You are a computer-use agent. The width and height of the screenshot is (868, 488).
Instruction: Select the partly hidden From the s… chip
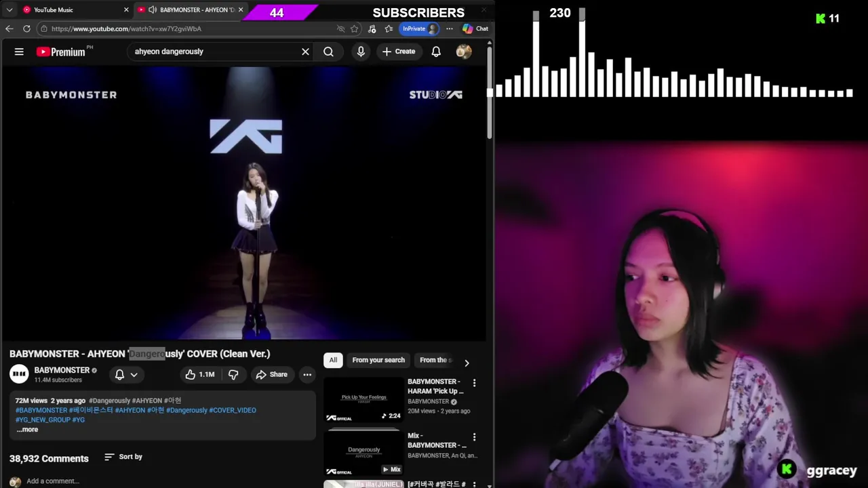[434, 360]
